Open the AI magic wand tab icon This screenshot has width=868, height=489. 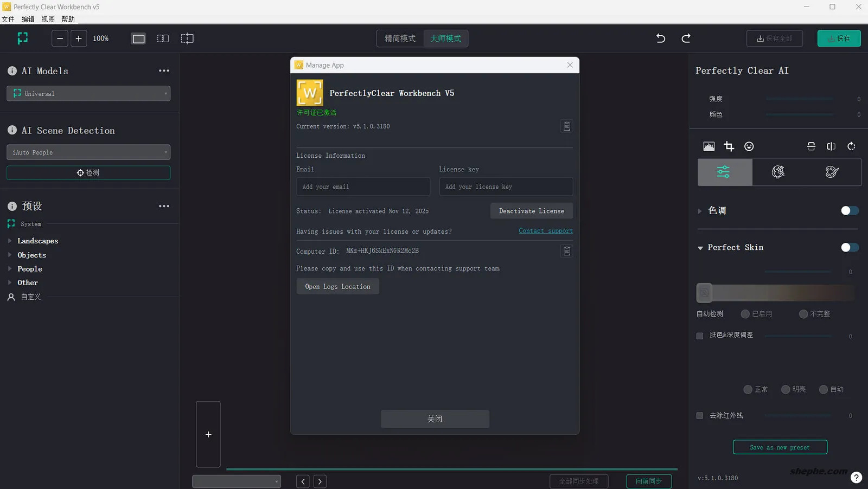[778, 172]
